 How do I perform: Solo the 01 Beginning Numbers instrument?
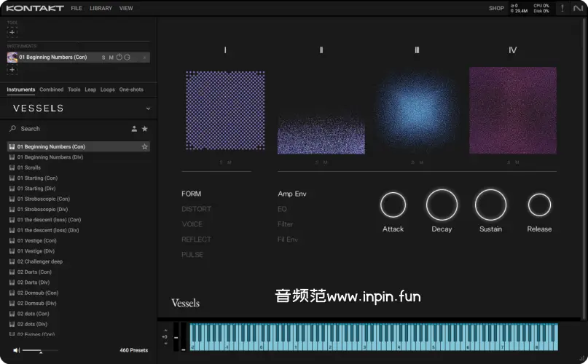click(x=103, y=58)
